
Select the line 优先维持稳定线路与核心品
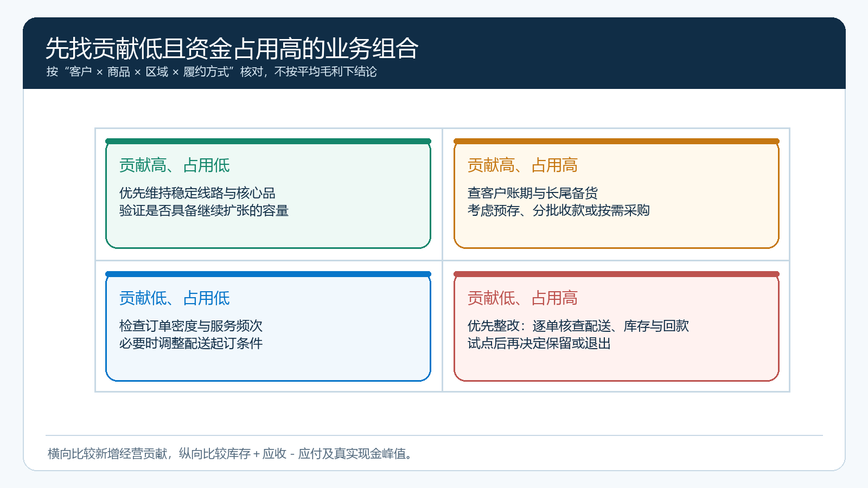pos(197,193)
